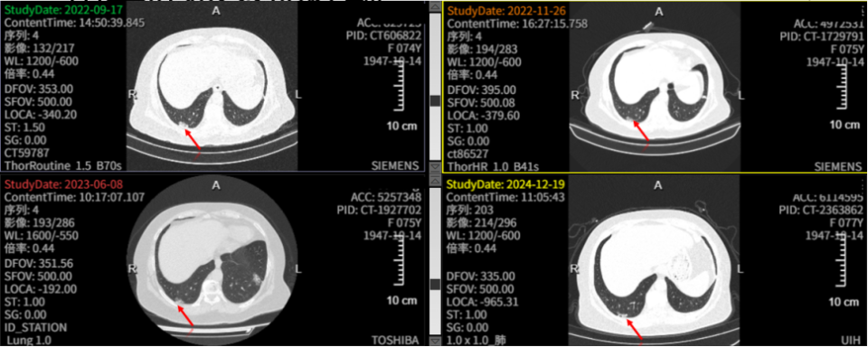The image size is (868, 347).
Task: Click the DFOV: 351.56 value
Action: coord(38,263)
